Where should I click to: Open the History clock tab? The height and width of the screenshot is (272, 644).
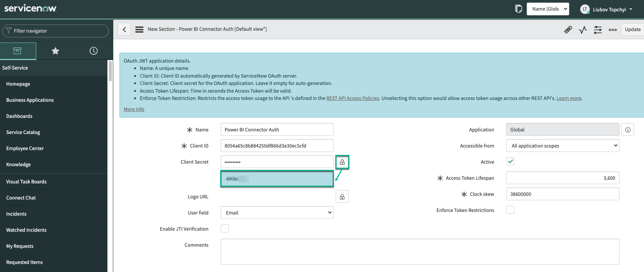coord(93,51)
